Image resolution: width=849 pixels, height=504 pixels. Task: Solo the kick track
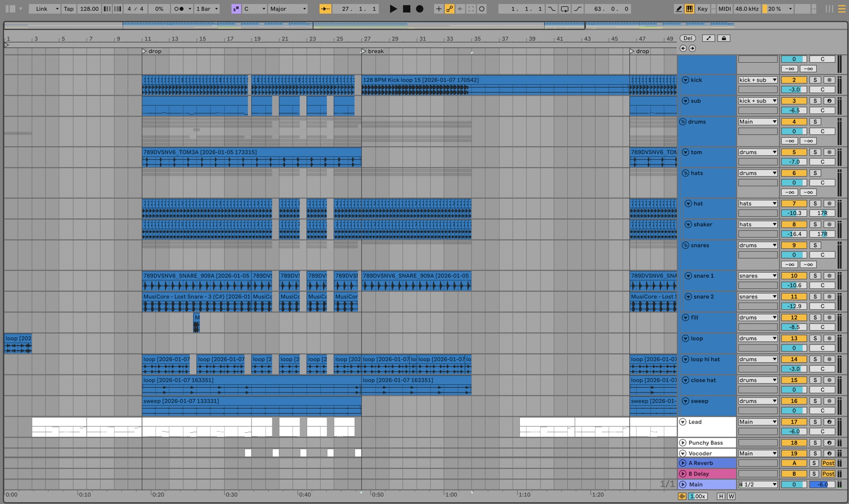point(815,80)
